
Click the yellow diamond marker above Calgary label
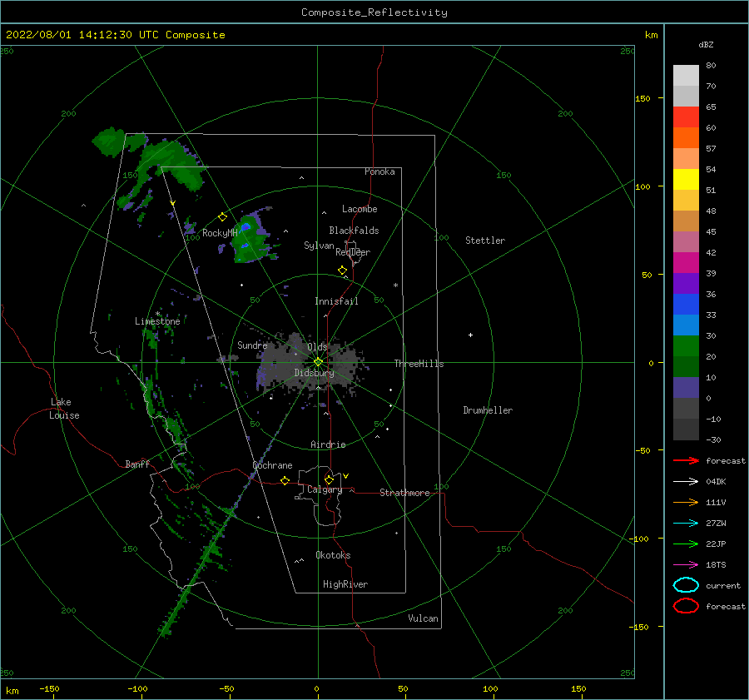329,479
